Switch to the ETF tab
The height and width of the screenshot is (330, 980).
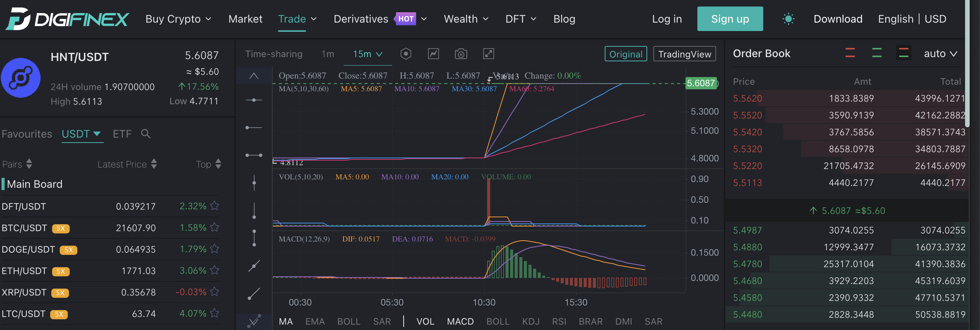click(122, 134)
